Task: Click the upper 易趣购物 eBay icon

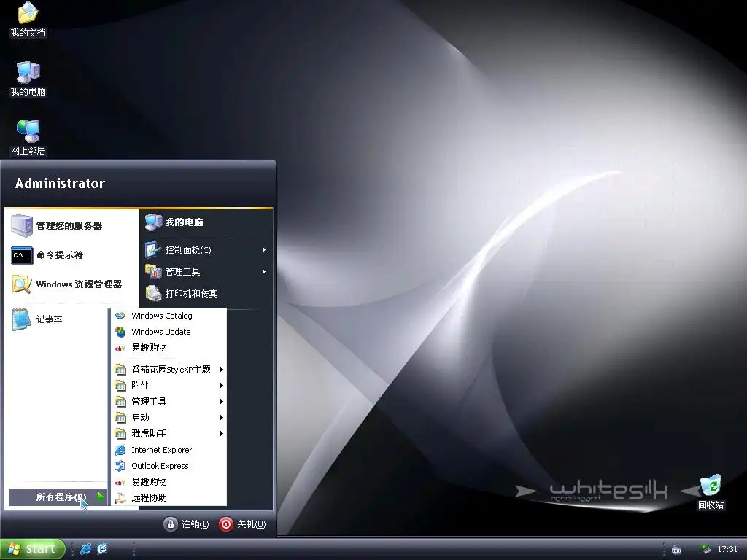Action: 120,348
